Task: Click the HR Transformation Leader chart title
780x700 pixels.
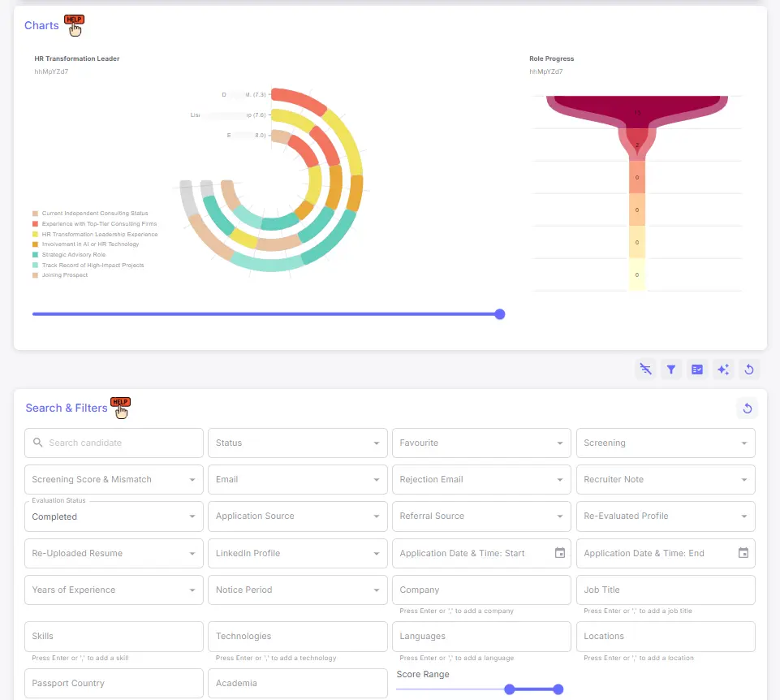Action: coord(76,58)
